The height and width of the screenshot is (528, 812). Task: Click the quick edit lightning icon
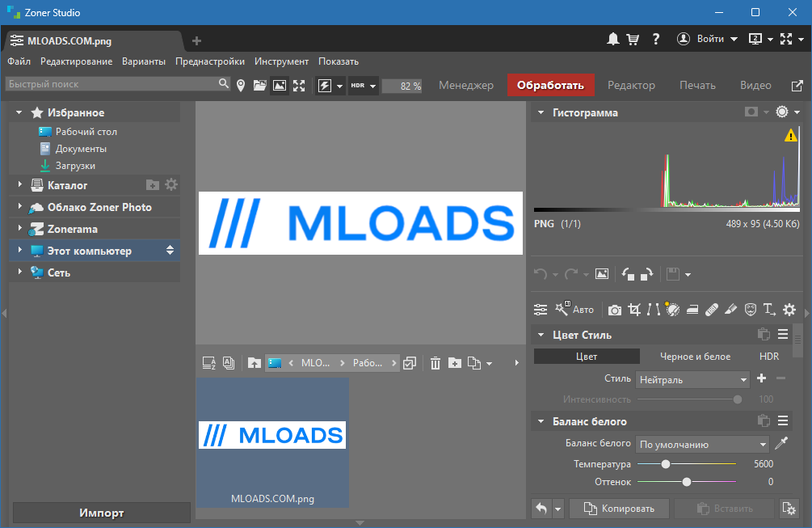pyautogui.click(x=325, y=86)
